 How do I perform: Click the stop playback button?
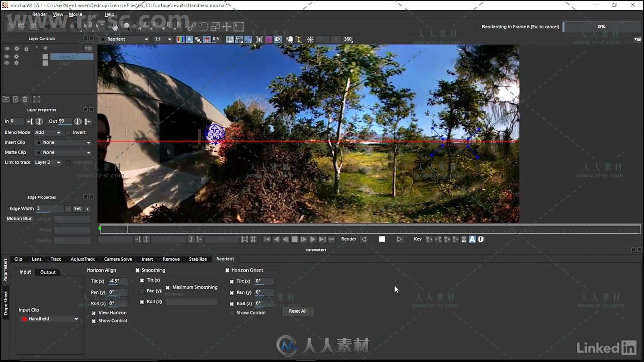pos(295,239)
